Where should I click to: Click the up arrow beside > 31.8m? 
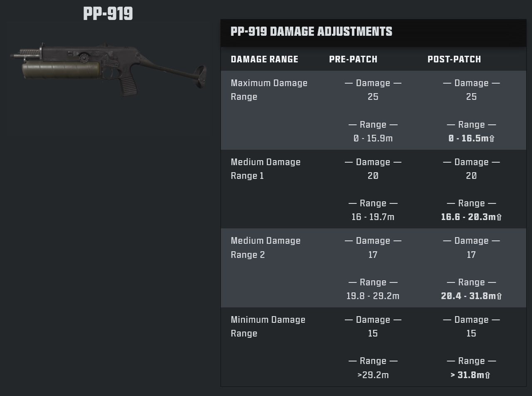(487, 376)
